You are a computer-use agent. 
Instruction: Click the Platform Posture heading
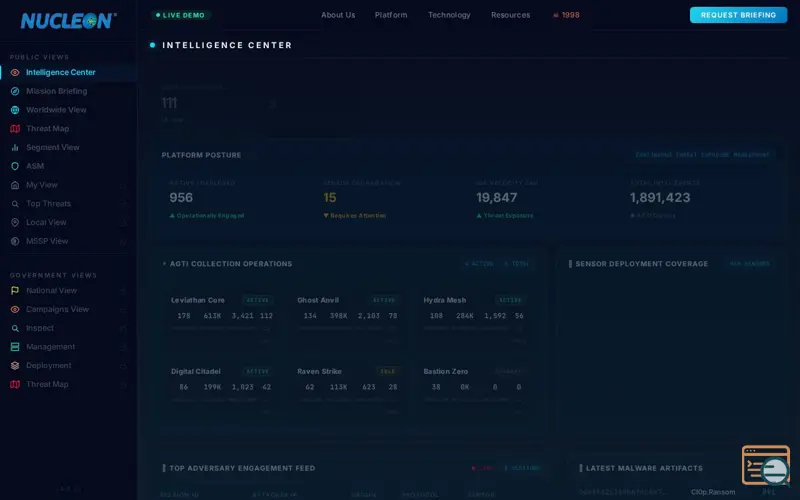[x=202, y=155]
